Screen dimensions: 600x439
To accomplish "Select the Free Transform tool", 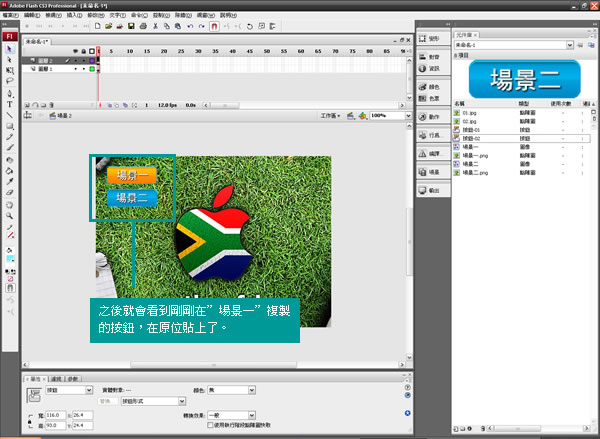I will click(10, 70).
